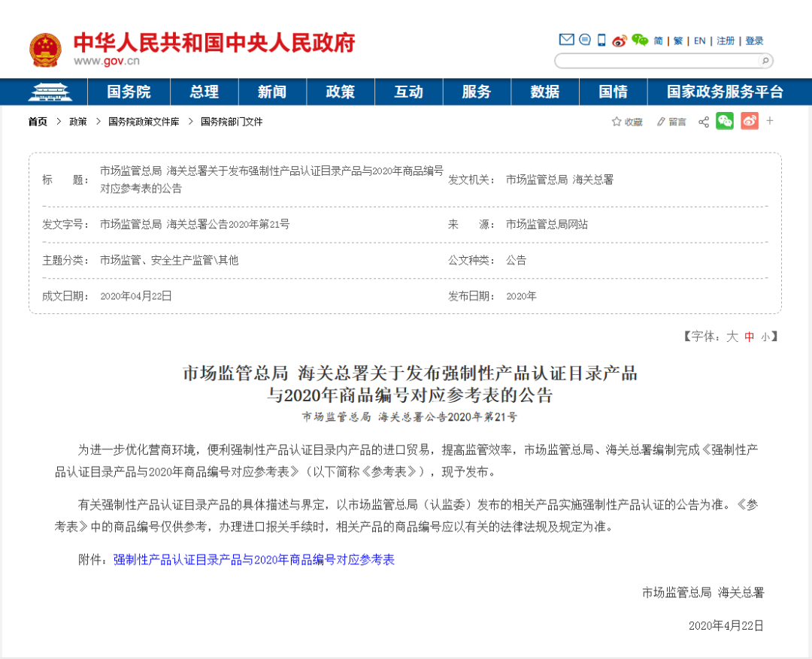Open the attachment link 强制性产品认证目录产品与2020年商品编号对应参考表
The image size is (812, 659).
253,560
